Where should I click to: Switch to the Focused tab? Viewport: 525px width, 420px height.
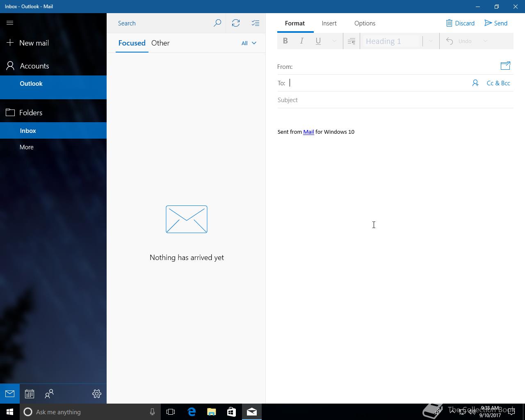pos(132,43)
